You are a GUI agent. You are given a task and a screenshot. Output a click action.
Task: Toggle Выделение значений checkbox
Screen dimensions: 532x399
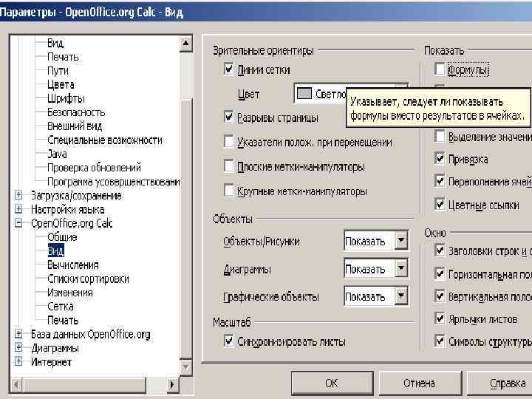click(x=440, y=137)
